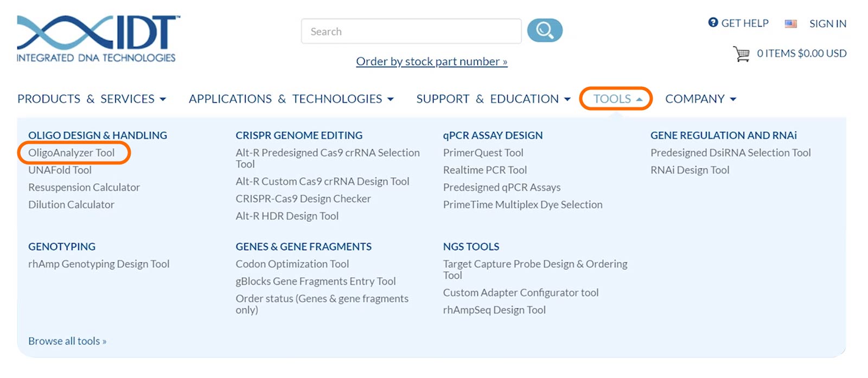Open Order by stock part number link
This screenshot has width=868, height=378.
click(432, 61)
